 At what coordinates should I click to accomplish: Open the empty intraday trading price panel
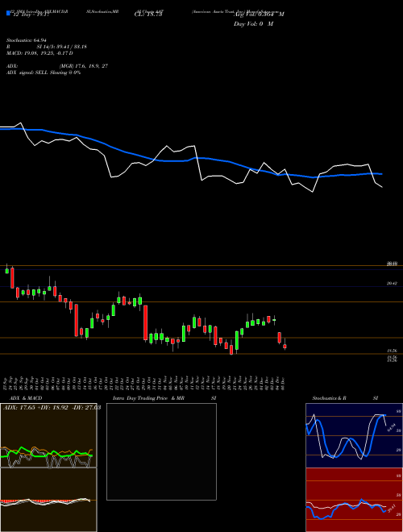pyautogui.click(x=161, y=451)
